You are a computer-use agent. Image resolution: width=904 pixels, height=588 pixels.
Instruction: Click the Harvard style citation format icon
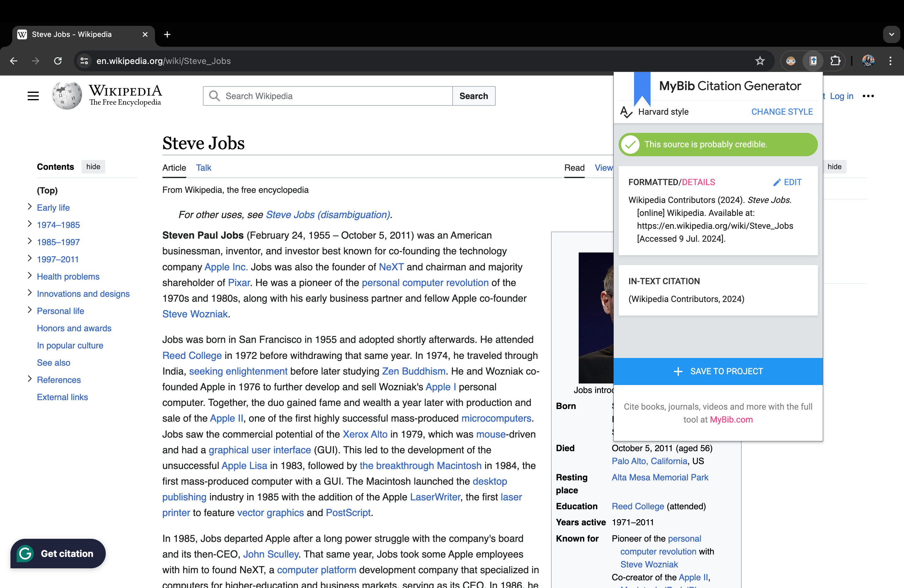627,111
